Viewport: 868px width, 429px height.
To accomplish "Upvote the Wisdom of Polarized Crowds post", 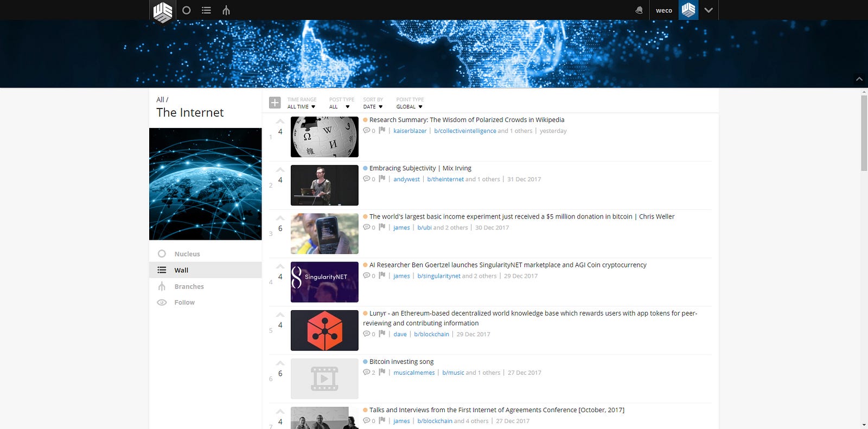I will tap(280, 121).
